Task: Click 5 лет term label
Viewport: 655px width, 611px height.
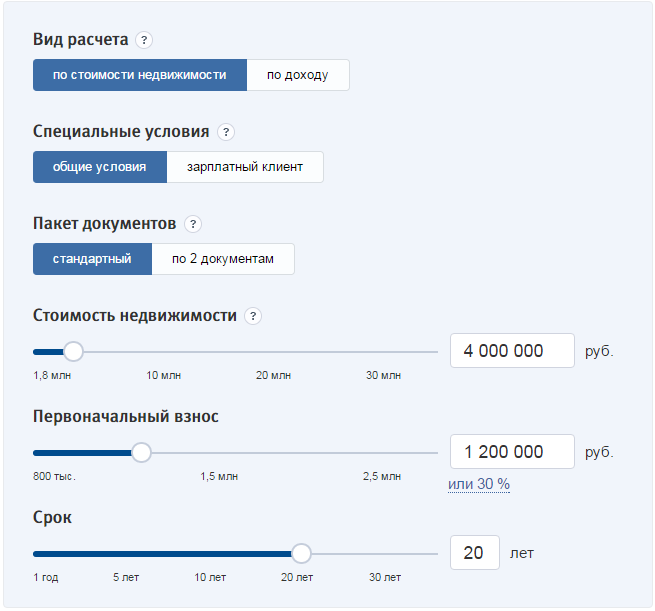Action: [126, 578]
